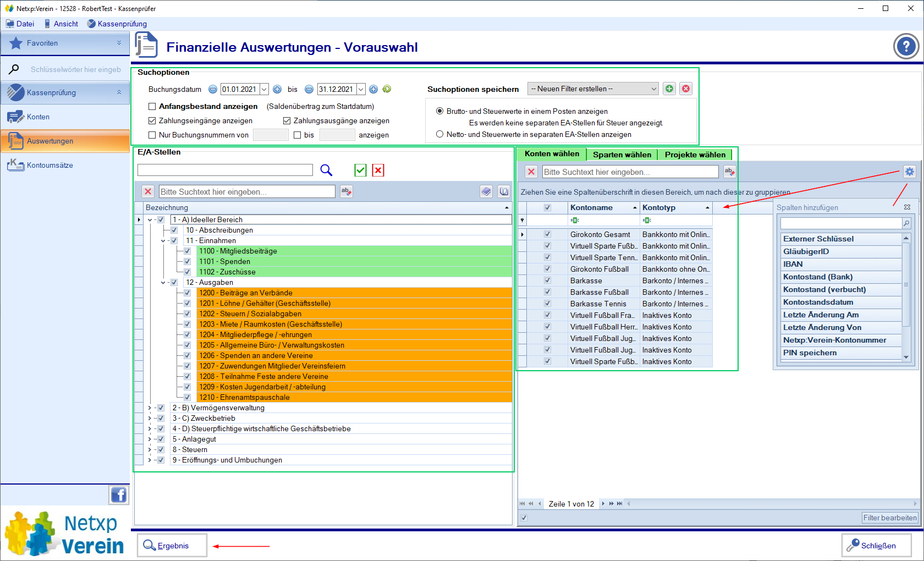The image size is (924, 561).
Task: Select all E/A-Stellen with green checkmark icon
Action: (360, 170)
